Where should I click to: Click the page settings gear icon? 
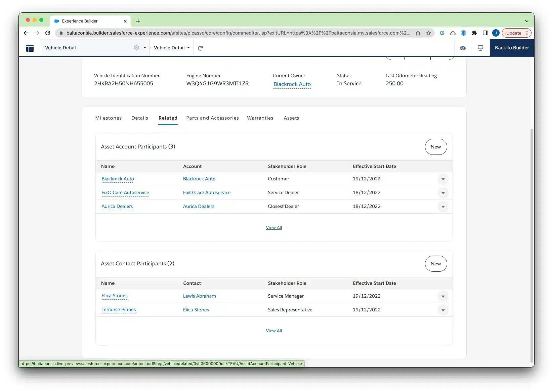click(136, 48)
